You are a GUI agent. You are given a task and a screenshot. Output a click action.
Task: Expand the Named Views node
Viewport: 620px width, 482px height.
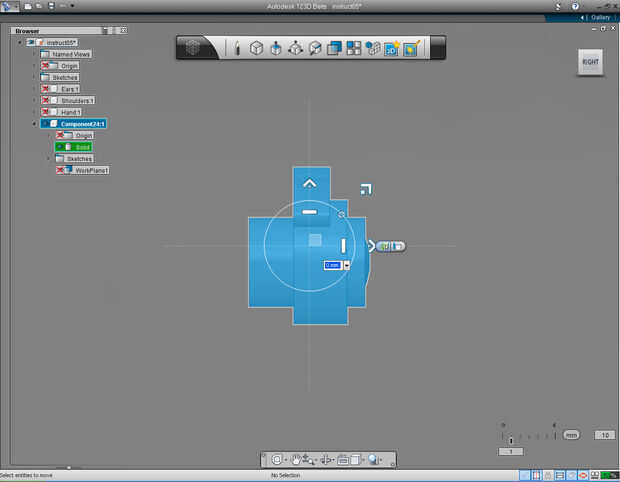click(x=34, y=54)
